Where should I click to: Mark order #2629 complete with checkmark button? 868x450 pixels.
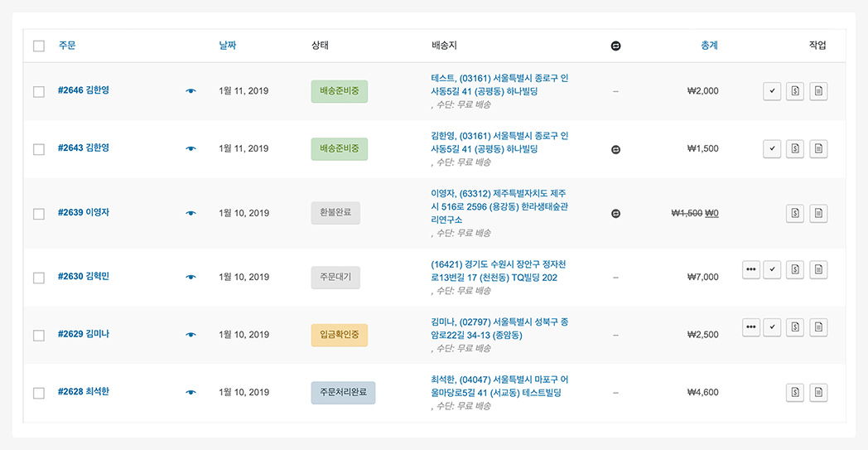(x=772, y=327)
